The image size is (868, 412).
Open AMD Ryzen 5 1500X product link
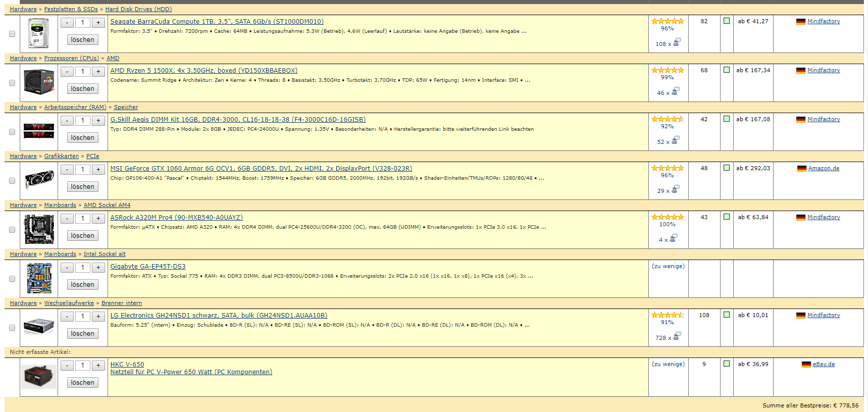204,70
